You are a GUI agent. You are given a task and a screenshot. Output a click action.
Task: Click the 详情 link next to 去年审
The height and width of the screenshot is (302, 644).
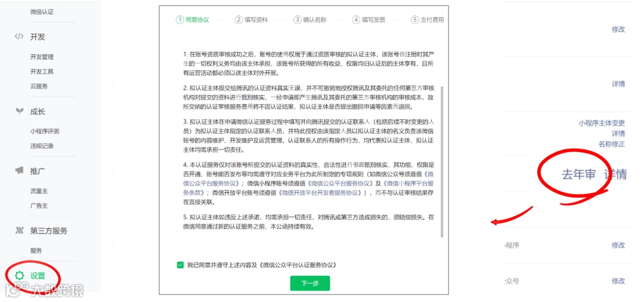pyautogui.click(x=615, y=175)
